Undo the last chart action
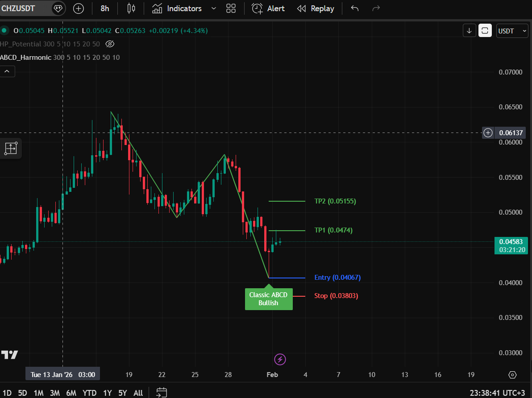Image resolution: width=532 pixels, height=398 pixels. click(x=355, y=8)
